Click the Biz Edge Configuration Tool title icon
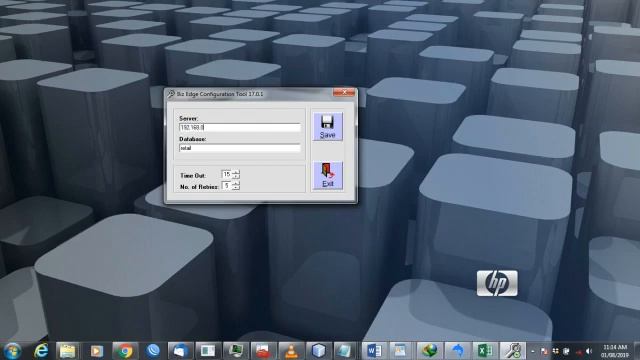This screenshot has height=360, width=640. (171, 94)
